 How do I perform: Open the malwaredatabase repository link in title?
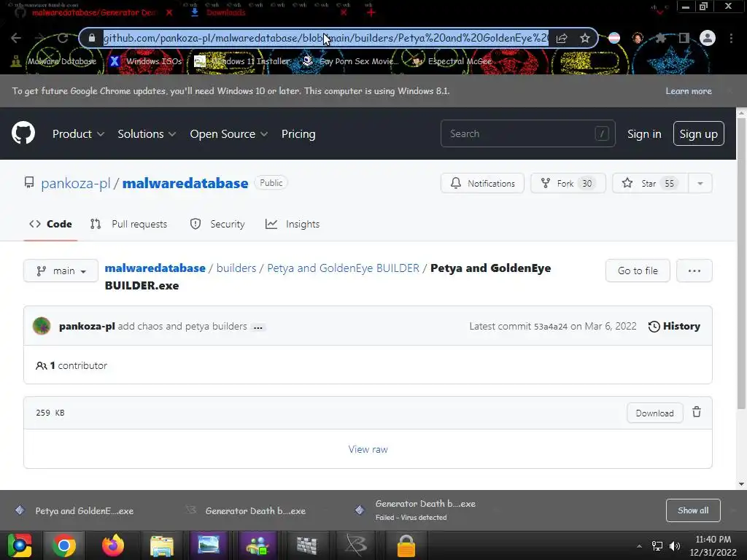pos(185,183)
